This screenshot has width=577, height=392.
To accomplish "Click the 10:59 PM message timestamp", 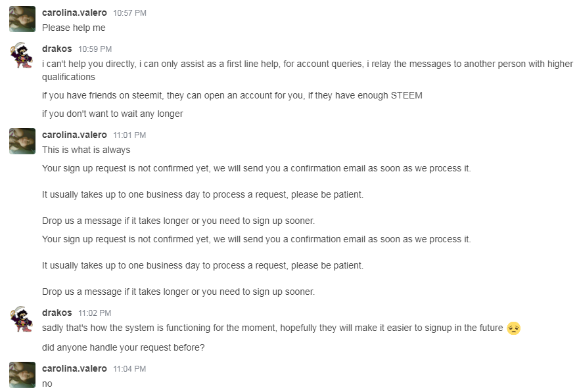I will (x=95, y=49).
